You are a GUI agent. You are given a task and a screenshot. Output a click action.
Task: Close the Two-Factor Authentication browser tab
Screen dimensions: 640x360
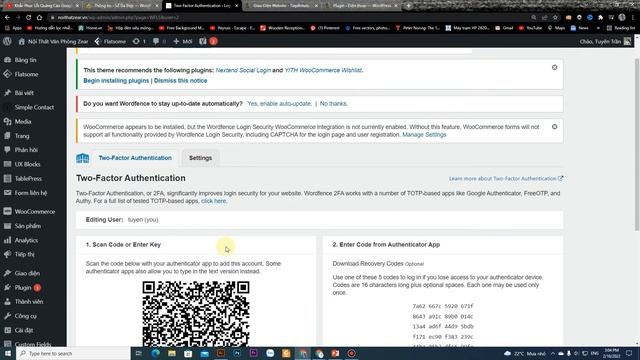(236, 6)
